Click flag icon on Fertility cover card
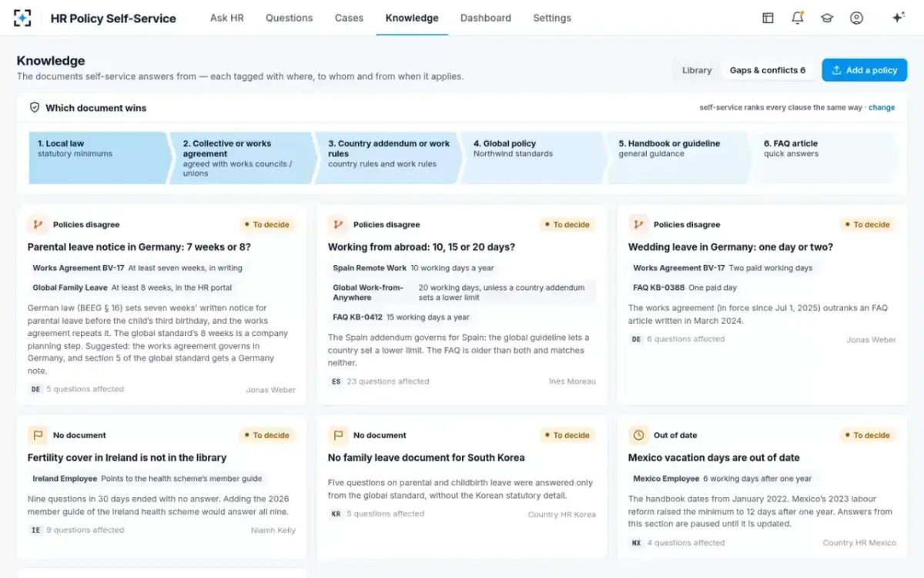Image resolution: width=924 pixels, height=578 pixels. pos(38,435)
